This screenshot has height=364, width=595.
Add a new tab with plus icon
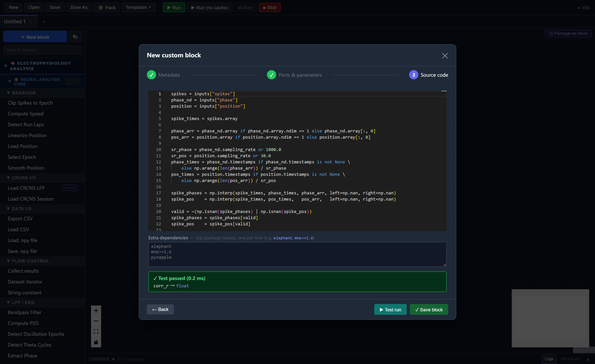click(x=44, y=22)
